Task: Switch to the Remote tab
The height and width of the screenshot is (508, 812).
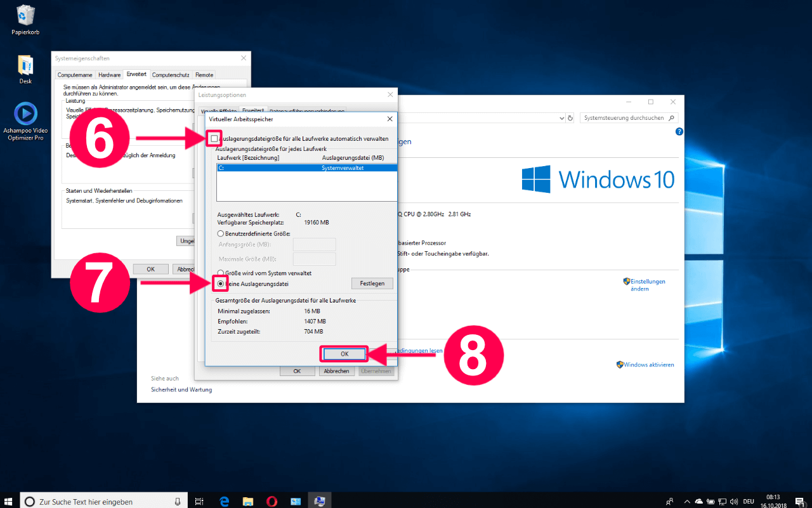Action: click(x=204, y=75)
